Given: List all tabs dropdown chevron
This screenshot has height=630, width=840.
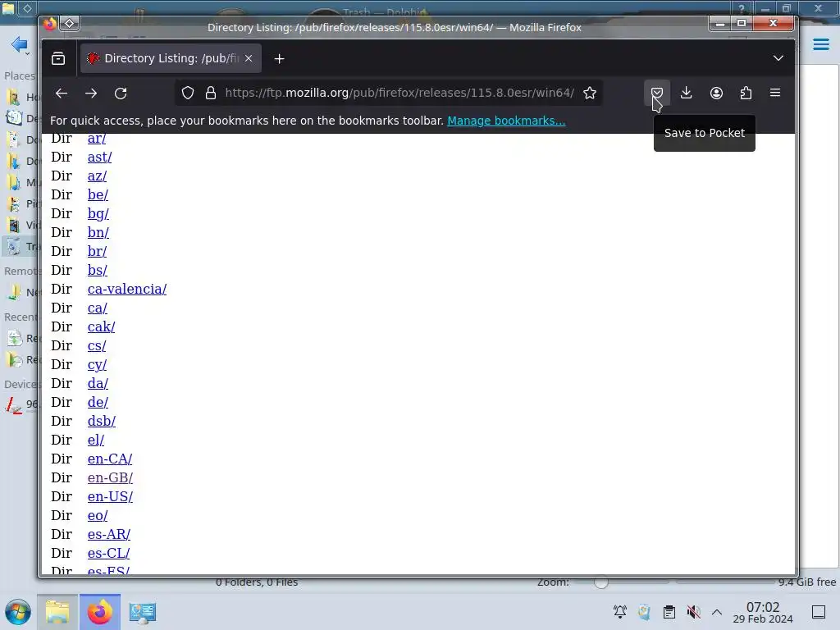Looking at the screenshot, I should tap(778, 58).
